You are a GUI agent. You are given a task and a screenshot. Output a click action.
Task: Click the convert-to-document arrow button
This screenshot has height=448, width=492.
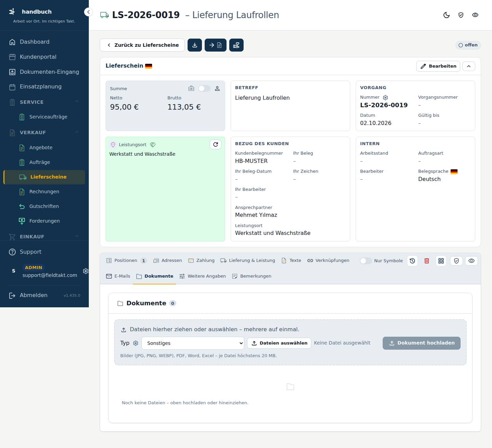click(216, 45)
